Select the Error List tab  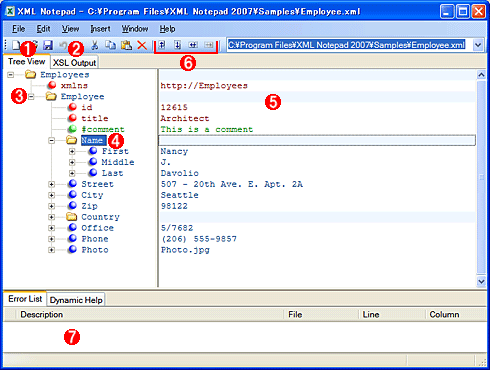pyautogui.click(x=25, y=299)
